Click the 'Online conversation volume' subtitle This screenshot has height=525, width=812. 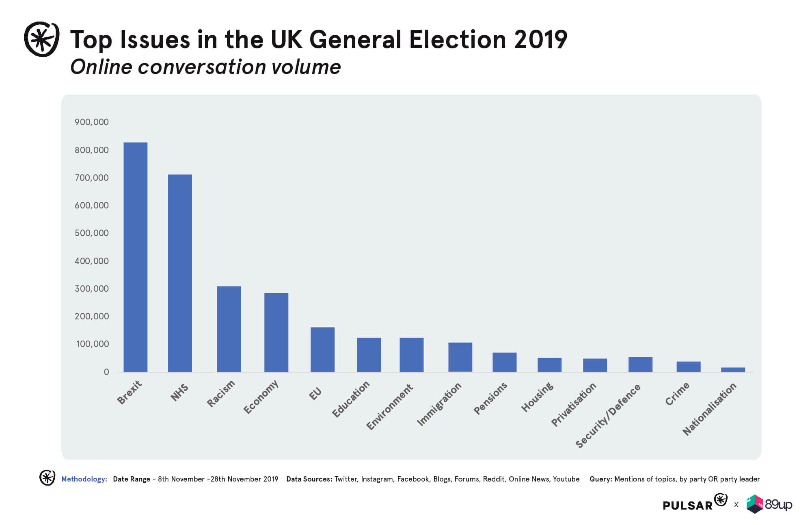click(x=205, y=67)
